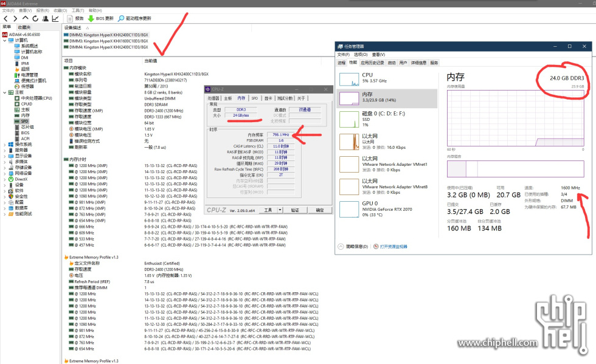Expand the 存储设备 tree node
596x364 pixels.
pos(5,168)
